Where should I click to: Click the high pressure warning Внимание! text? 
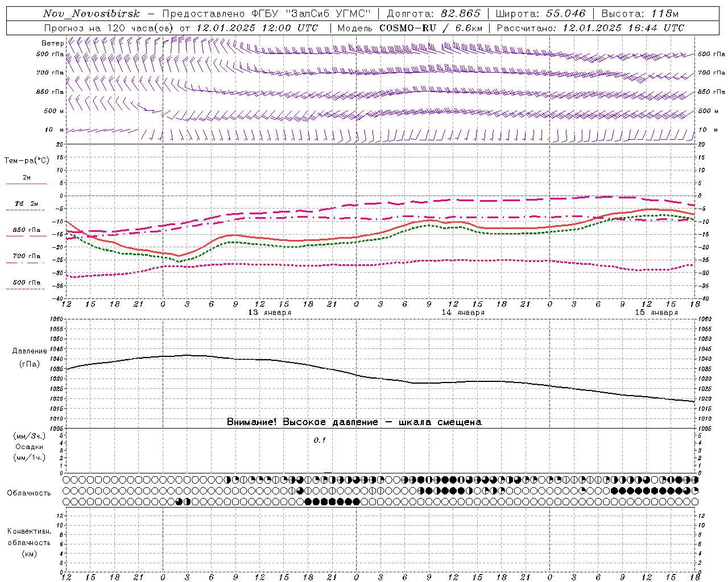point(354,422)
